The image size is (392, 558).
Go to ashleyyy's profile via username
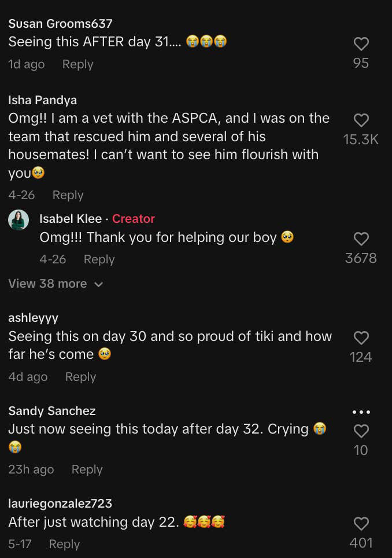pyautogui.click(x=33, y=318)
